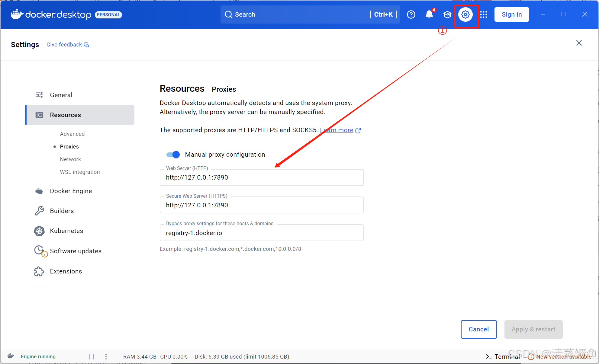Open the Docker apps grid icon

[484, 14]
